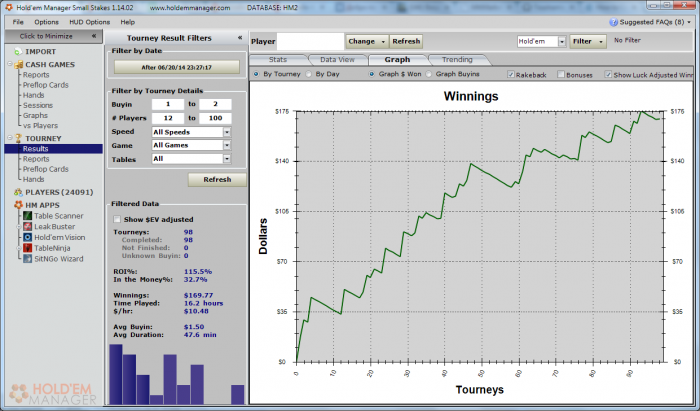Image resolution: width=700 pixels, height=411 pixels.
Task: Select vs Players under Cash Games
Action: 40,126
